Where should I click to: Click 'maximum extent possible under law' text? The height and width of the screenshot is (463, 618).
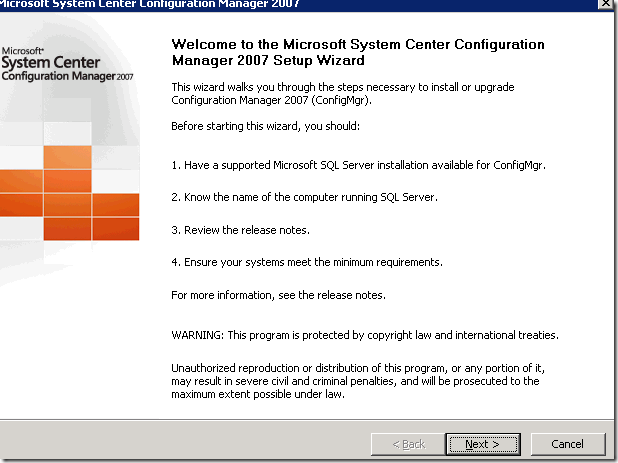(258, 393)
